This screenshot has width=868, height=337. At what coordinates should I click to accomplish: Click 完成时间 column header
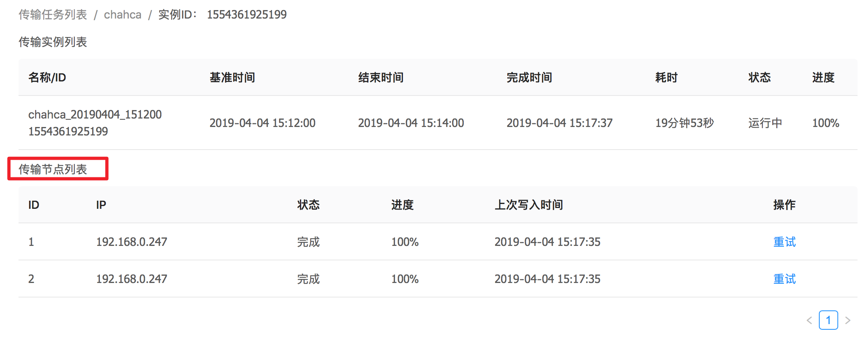(529, 77)
